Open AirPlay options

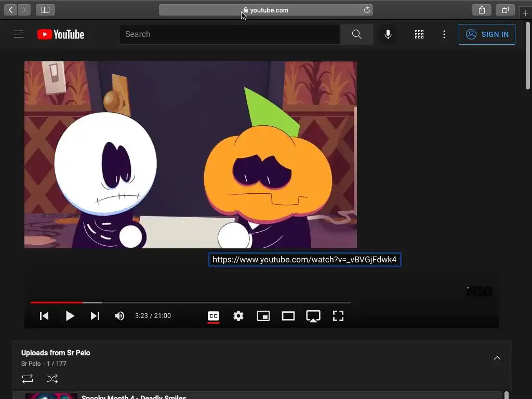click(313, 316)
